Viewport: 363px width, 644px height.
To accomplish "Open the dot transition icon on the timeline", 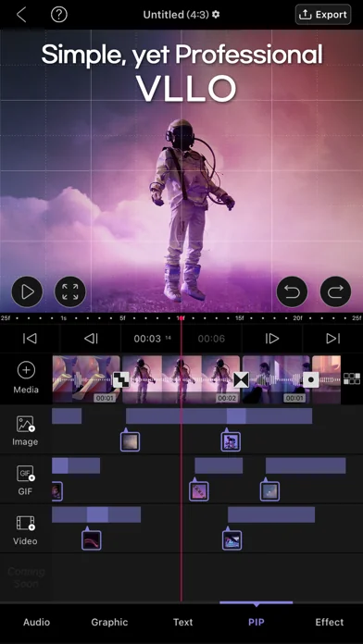I will pyautogui.click(x=311, y=380).
